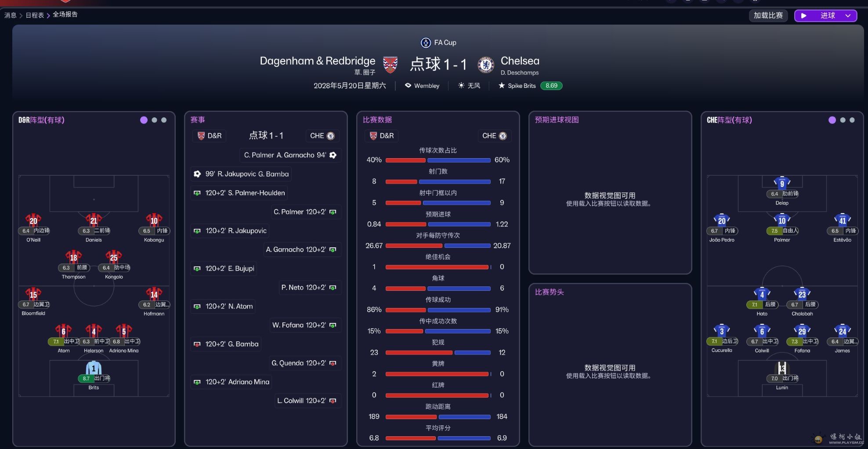868x449 pixels.
Task: Click Delap's number 9 shirt icon
Action: coord(782,183)
